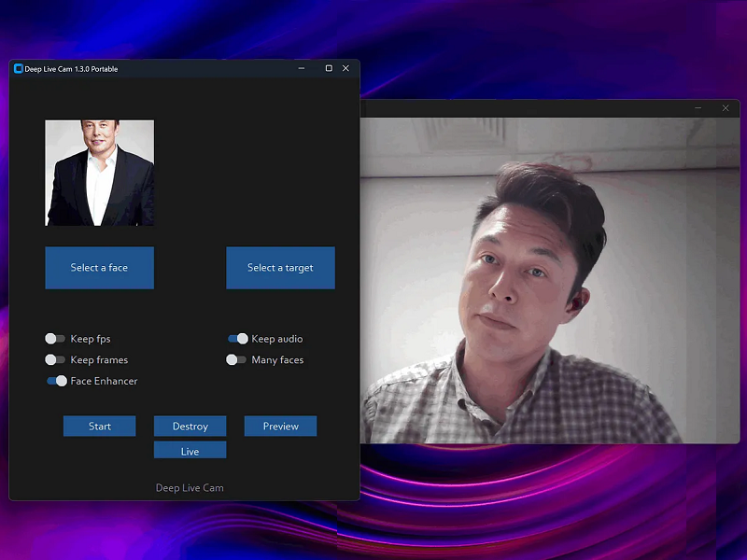Minimize the webcam preview window
The width and height of the screenshot is (747, 560).
click(698, 108)
